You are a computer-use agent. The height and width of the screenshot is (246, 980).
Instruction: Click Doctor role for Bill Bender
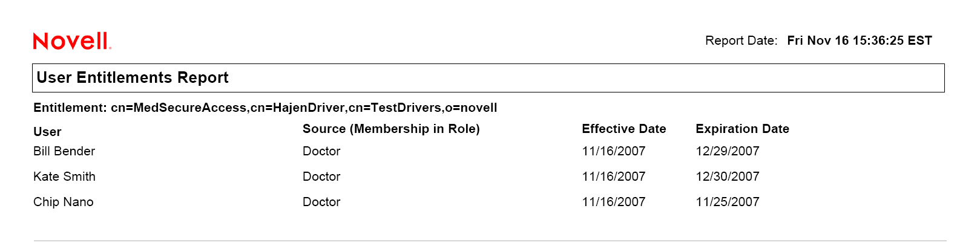(x=321, y=151)
